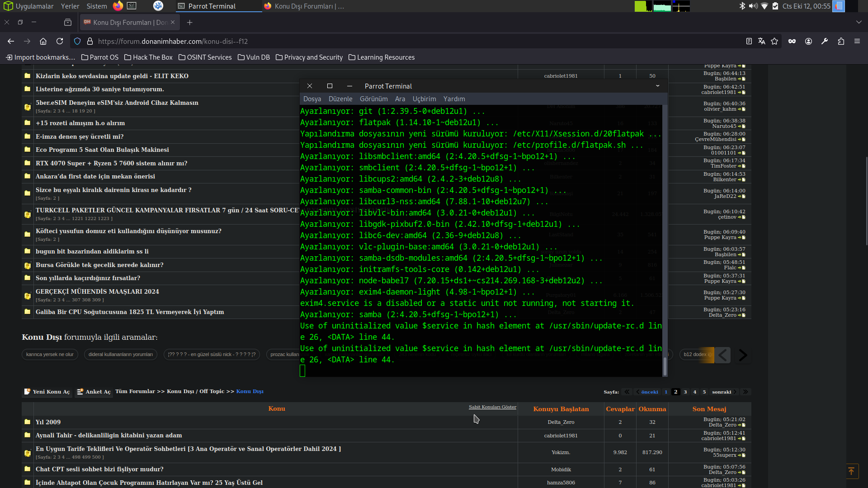Bookmark this page with the star icon
Image resolution: width=868 pixels, height=488 pixels.
pyautogui.click(x=774, y=41)
